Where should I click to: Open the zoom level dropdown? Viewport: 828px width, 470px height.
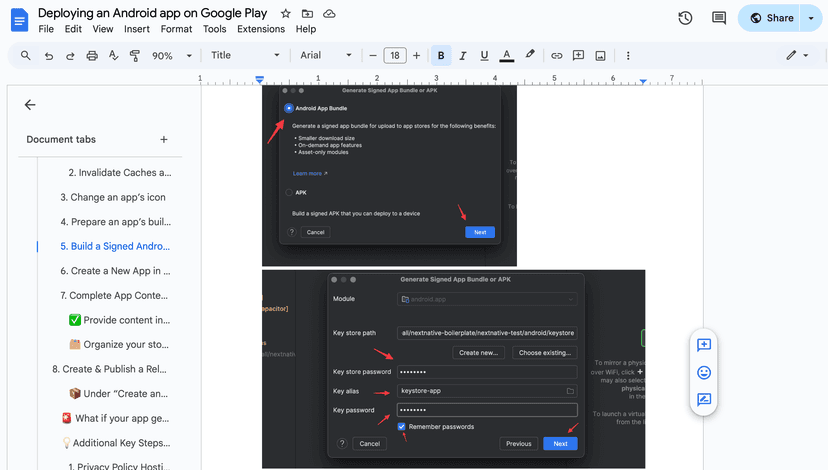(x=172, y=55)
